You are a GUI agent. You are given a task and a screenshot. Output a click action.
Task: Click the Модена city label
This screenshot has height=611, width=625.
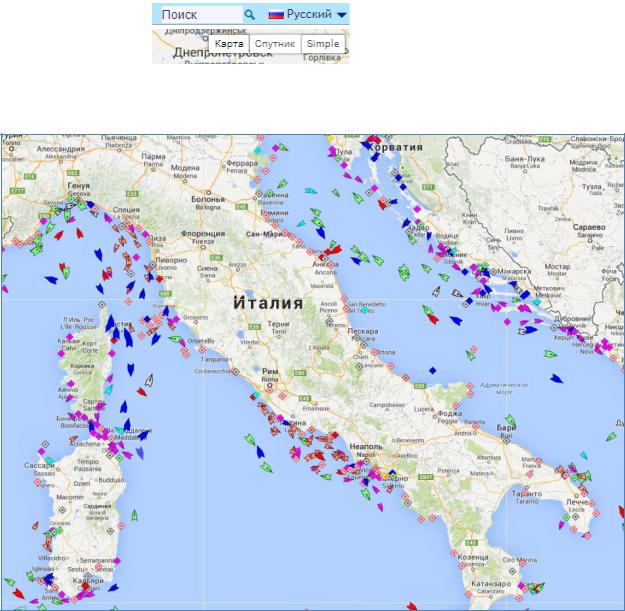click(x=185, y=168)
